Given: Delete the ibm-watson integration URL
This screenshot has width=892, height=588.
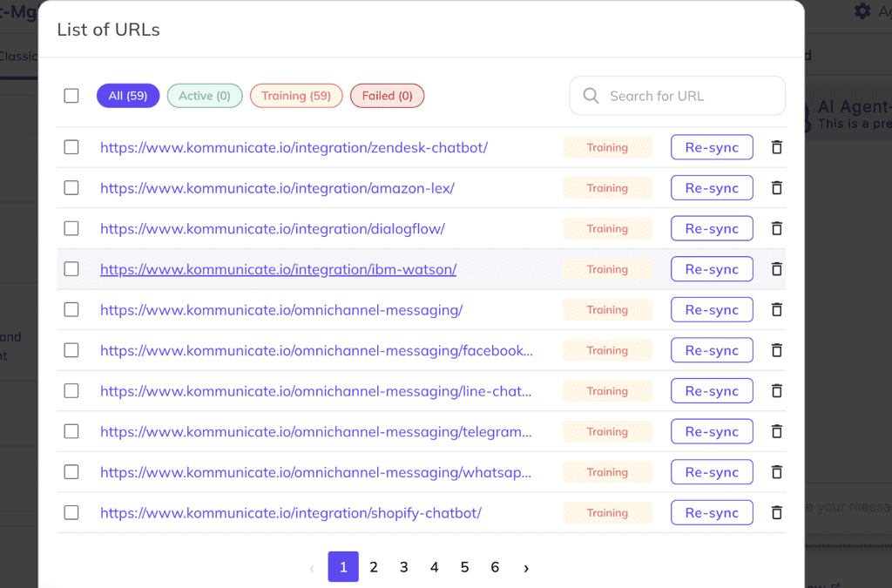Looking at the screenshot, I should coord(776,268).
